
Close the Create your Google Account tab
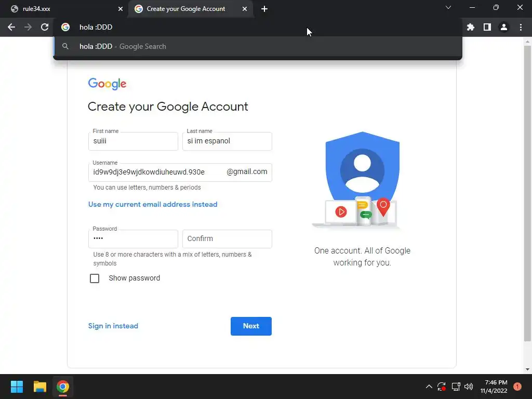coord(245,9)
